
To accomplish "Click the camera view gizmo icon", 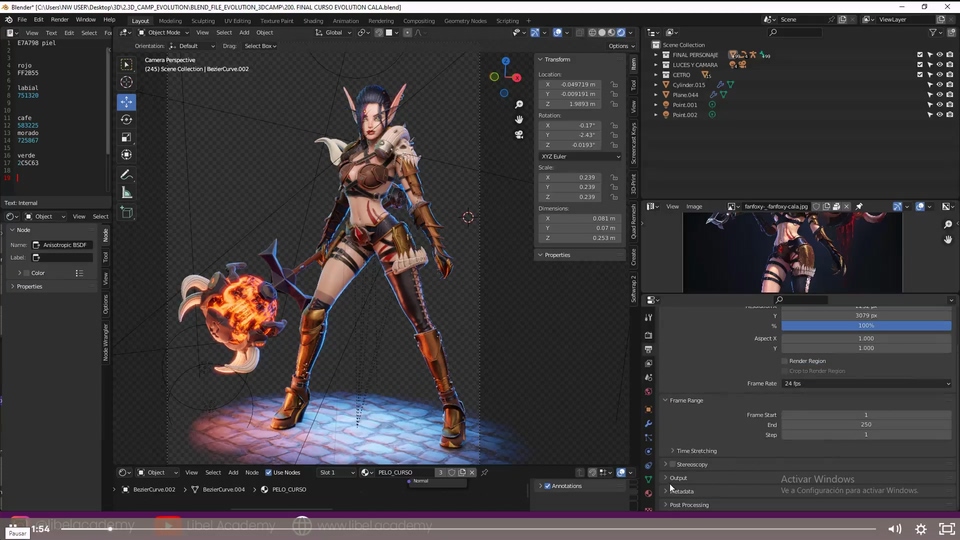I will coord(519,135).
